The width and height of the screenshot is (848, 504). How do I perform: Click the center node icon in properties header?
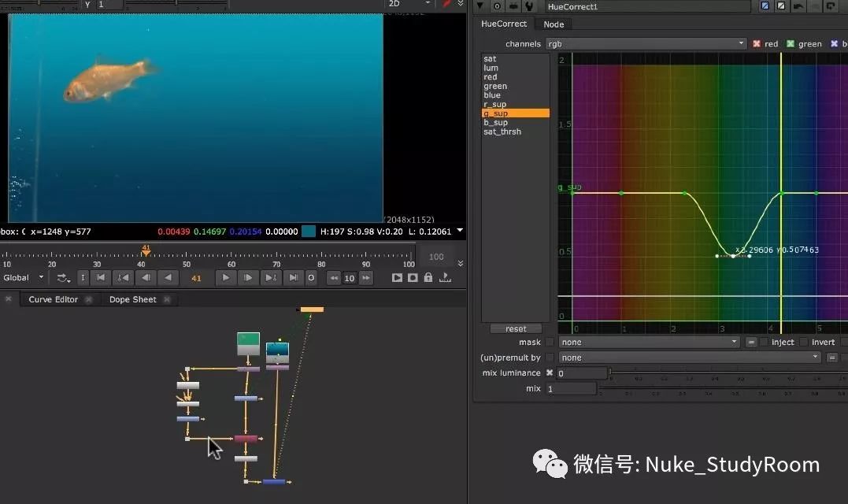pyautogui.click(x=497, y=6)
